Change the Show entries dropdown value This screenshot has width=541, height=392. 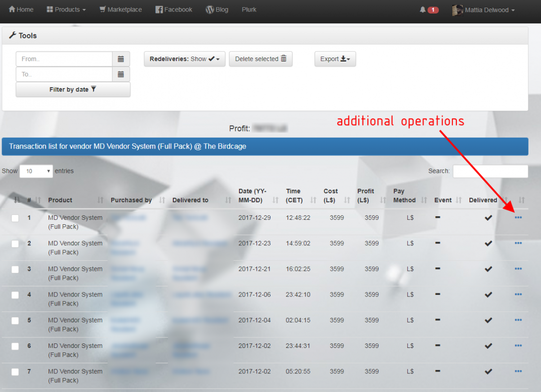coord(36,171)
